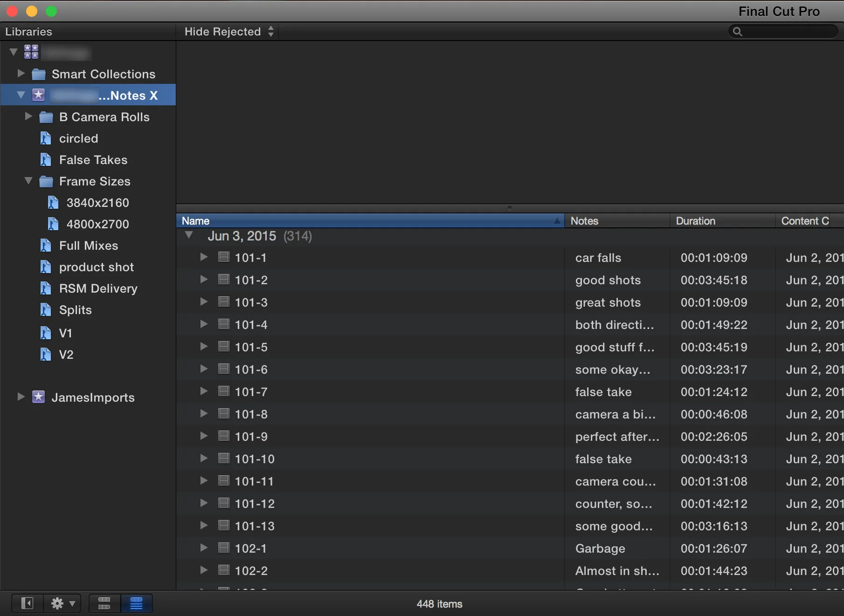Sort by the Duration column header
This screenshot has height=616, width=844.
[x=723, y=221]
